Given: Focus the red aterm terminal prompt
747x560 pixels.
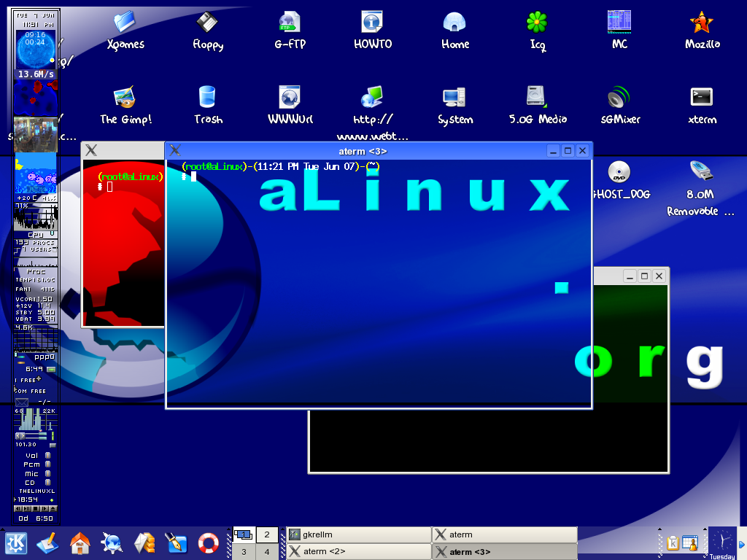Looking at the screenshot, I should coord(109,187).
